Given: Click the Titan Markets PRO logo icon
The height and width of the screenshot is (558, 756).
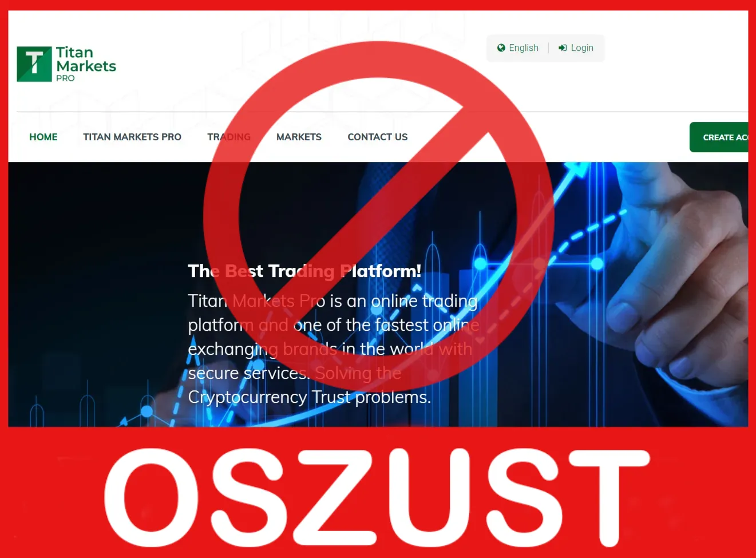Looking at the screenshot, I should tap(34, 64).
